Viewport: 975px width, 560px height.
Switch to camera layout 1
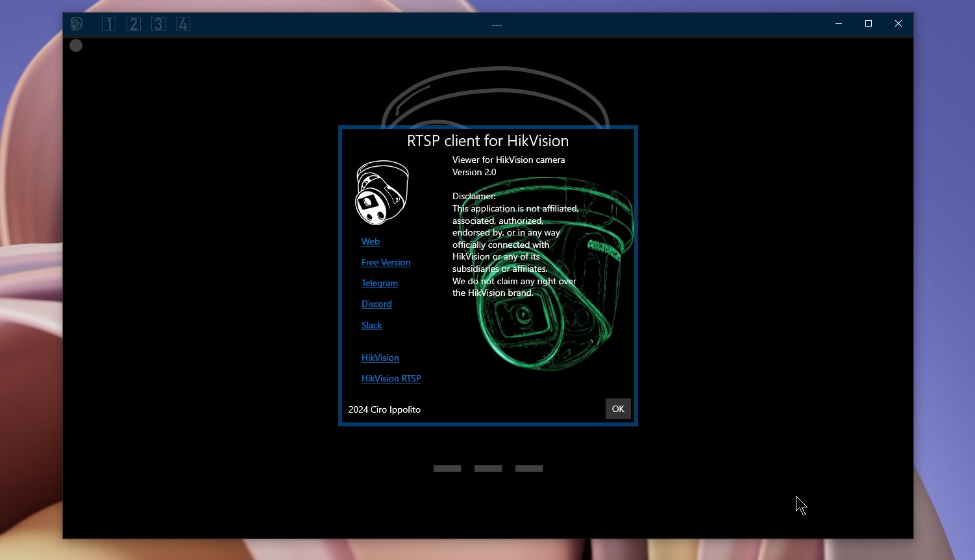pos(109,24)
